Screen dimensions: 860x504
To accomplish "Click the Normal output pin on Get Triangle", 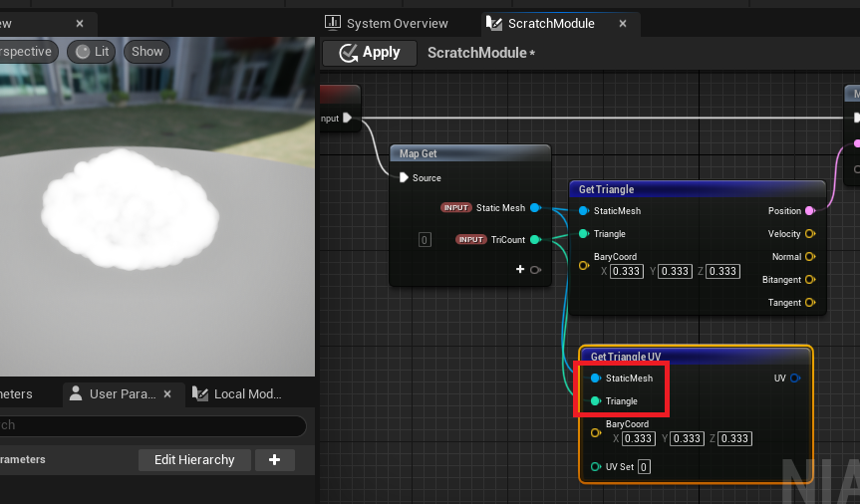I will click(x=810, y=257).
